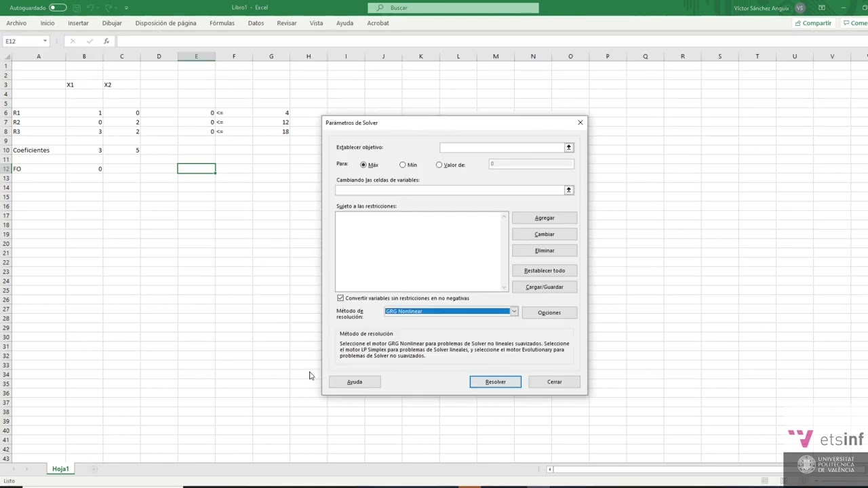Click the Compartir button

click(813, 23)
